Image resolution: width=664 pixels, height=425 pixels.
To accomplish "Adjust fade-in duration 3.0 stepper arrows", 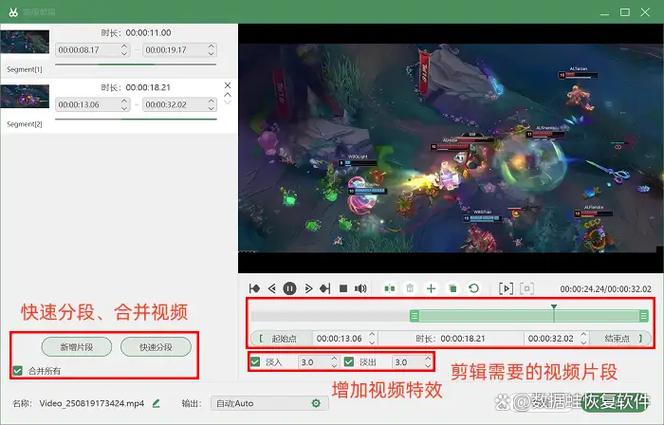I will [x=334, y=362].
